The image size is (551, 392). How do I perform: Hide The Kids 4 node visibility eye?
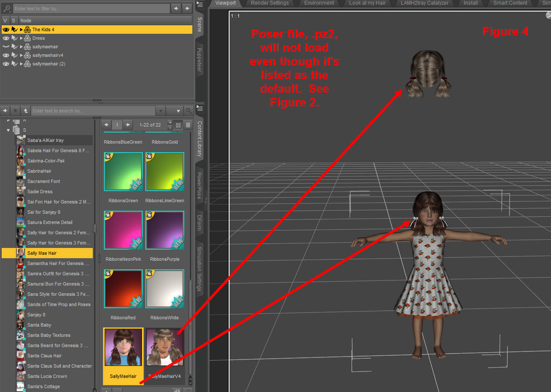(6, 29)
